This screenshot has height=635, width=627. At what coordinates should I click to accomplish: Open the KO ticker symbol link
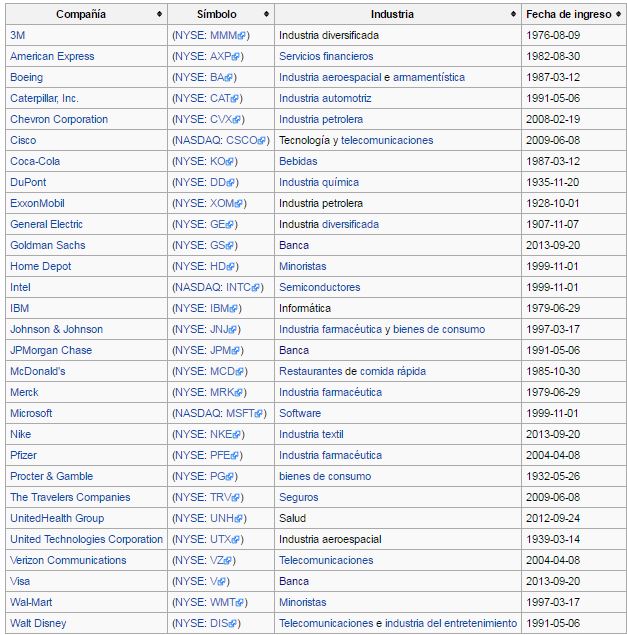pos(218,161)
